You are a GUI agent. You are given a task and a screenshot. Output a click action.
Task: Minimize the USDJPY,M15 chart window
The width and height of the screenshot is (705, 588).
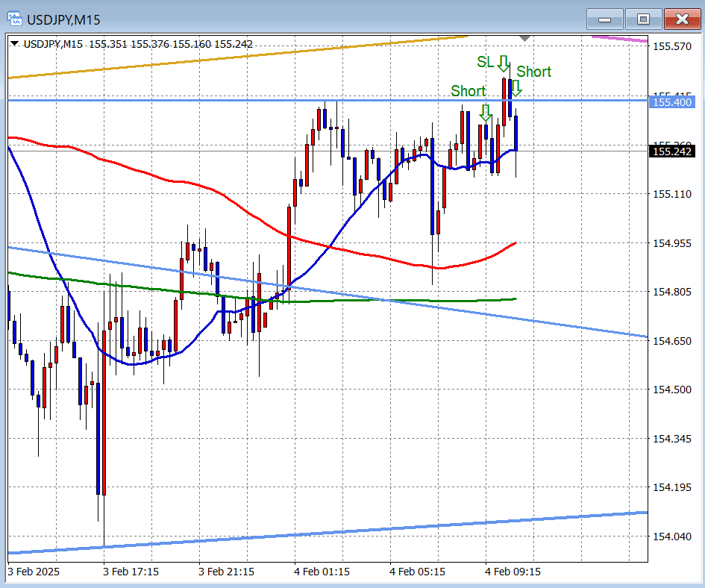[x=604, y=19]
